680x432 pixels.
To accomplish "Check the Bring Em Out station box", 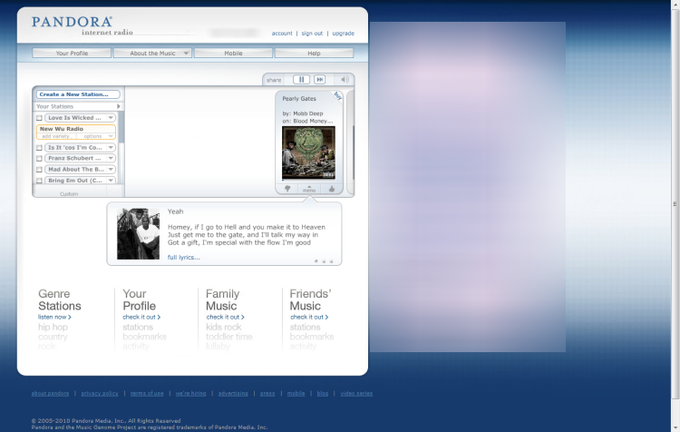I will [x=39, y=180].
